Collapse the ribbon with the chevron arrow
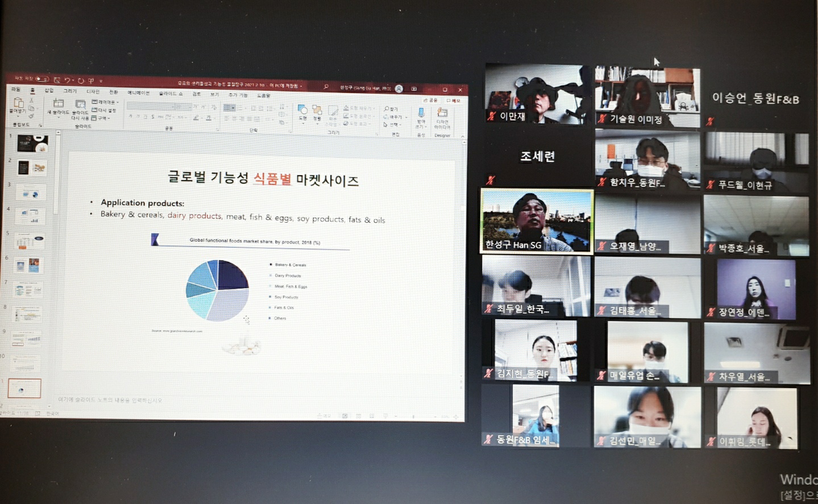The image size is (818, 504). pos(462,136)
